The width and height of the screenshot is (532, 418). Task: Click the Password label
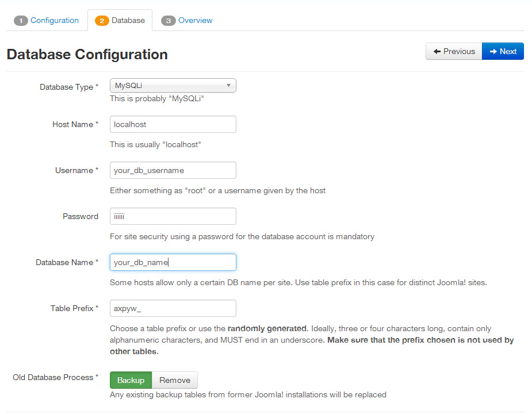tap(81, 216)
